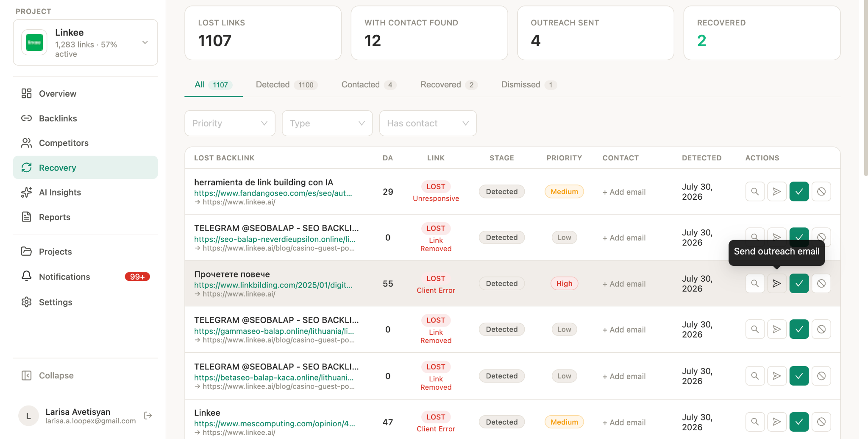Expand the Linkee project switcher

[85, 42]
